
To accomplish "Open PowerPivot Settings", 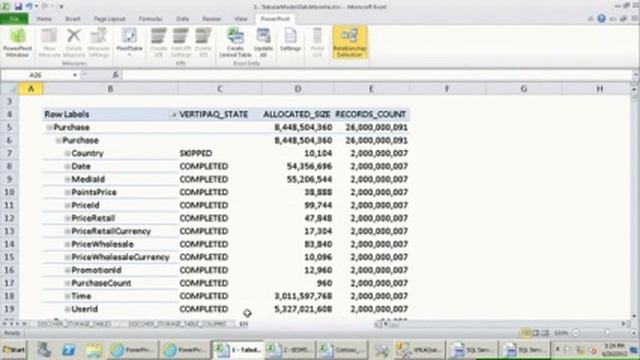I will click(290, 40).
